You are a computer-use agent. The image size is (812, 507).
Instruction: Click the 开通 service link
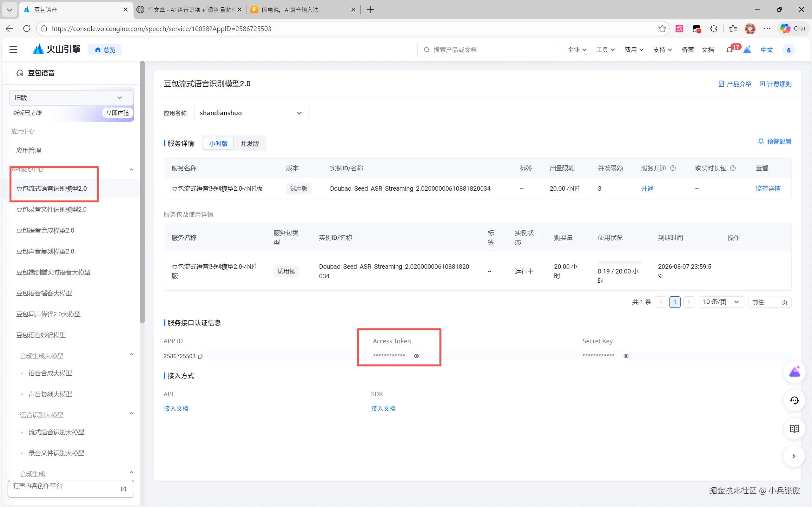647,188
